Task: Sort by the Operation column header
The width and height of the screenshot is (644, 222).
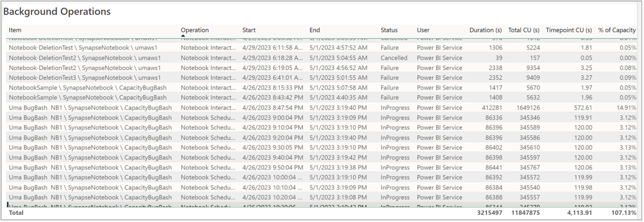Action: 195,30
